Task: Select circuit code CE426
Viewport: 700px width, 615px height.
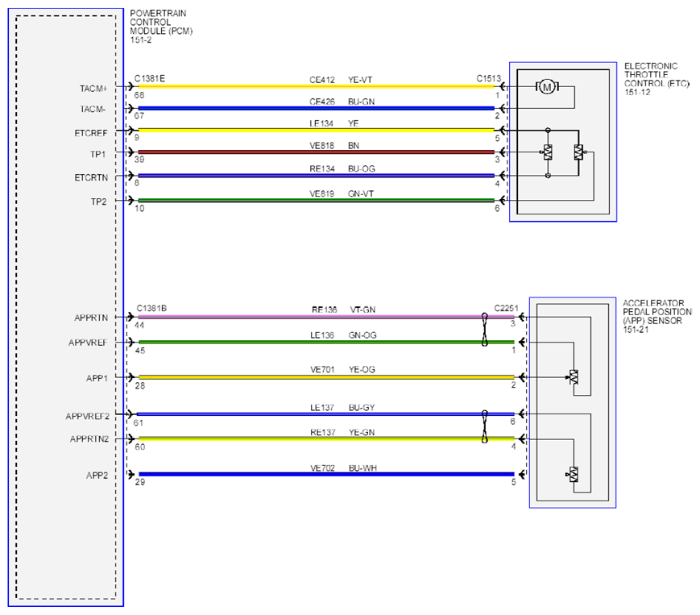Action: [322, 102]
